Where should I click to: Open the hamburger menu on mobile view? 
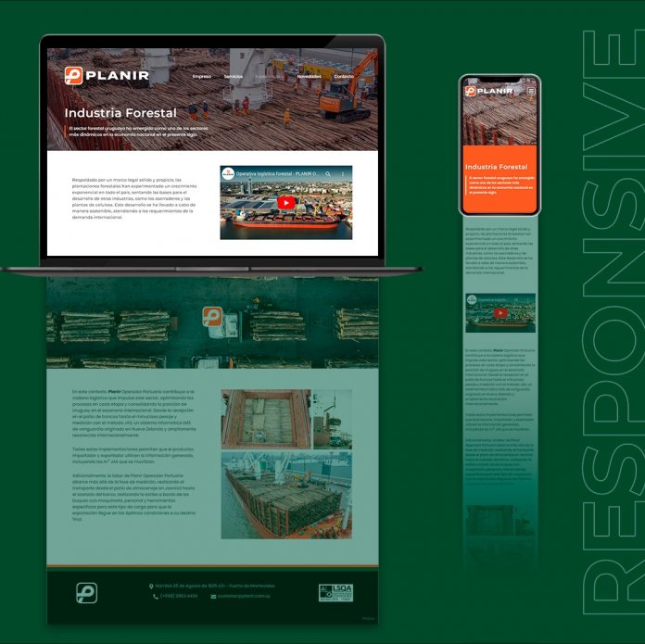tap(531, 91)
